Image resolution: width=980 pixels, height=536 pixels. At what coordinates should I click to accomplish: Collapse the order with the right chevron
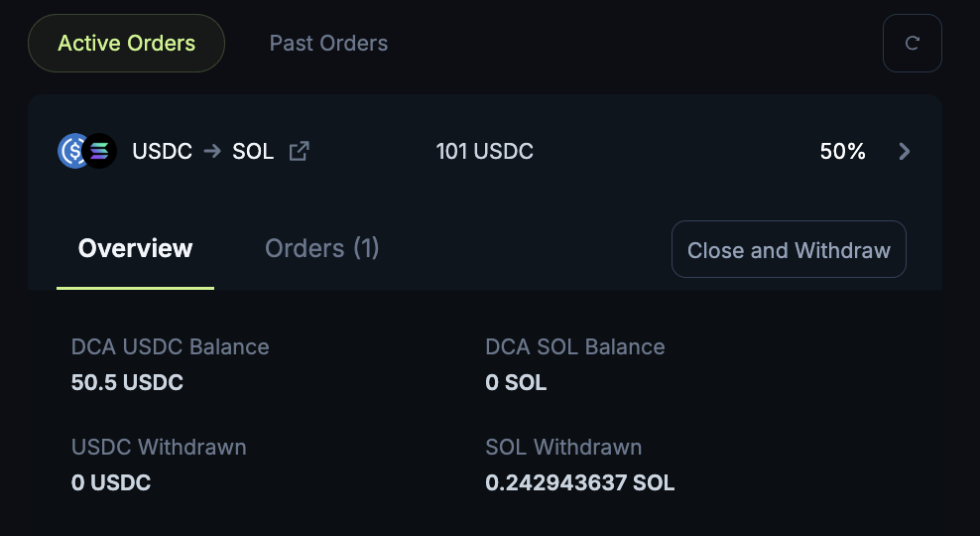pyautogui.click(x=904, y=151)
